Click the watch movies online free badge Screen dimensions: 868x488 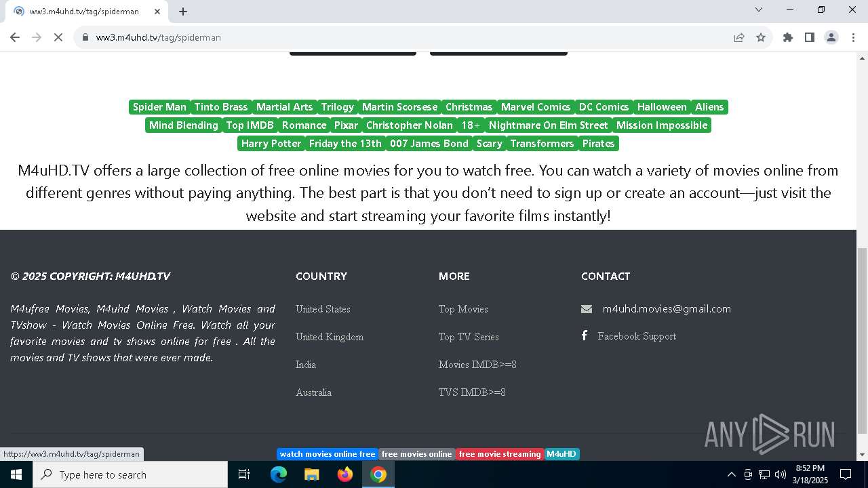pyautogui.click(x=328, y=454)
